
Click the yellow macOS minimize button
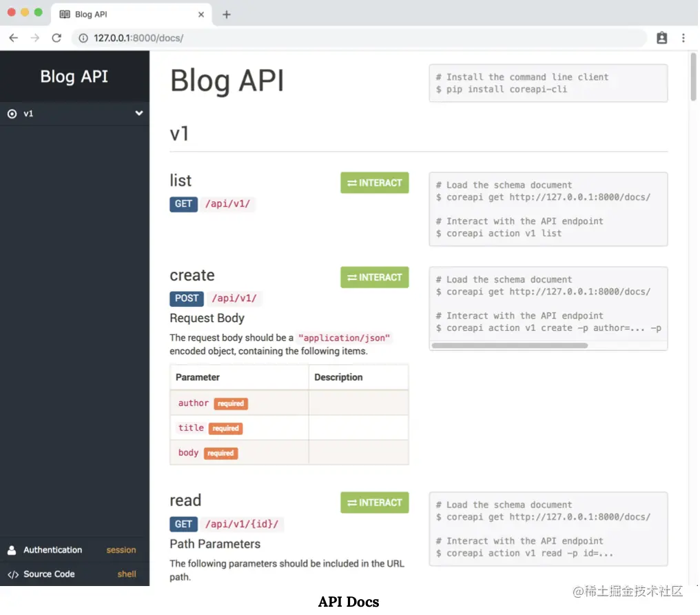(x=25, y=12)
